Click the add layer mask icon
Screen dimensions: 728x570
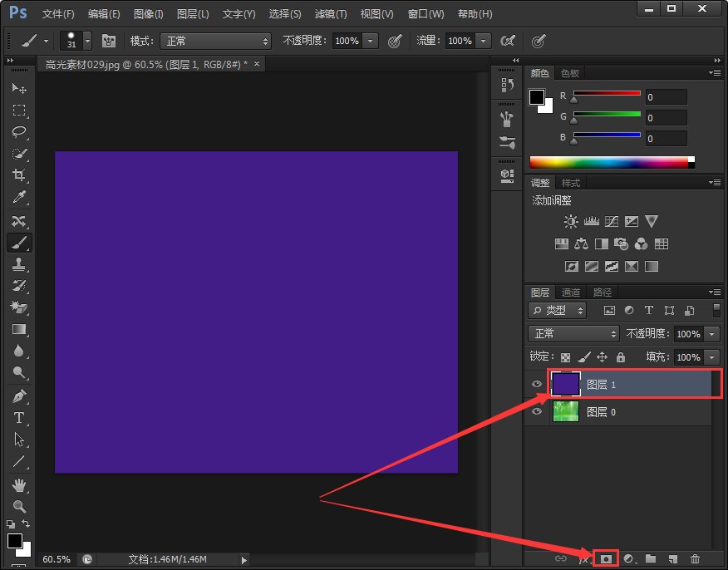[606, 559]
